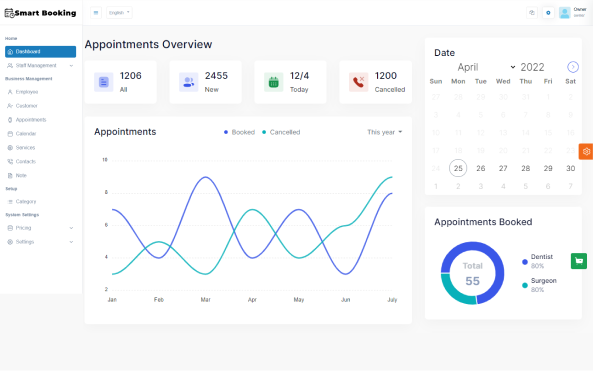This screenshot has height=371, width=593.
Task: Expand the Settings chevron in sidebar
Action: tap(71, 242)
